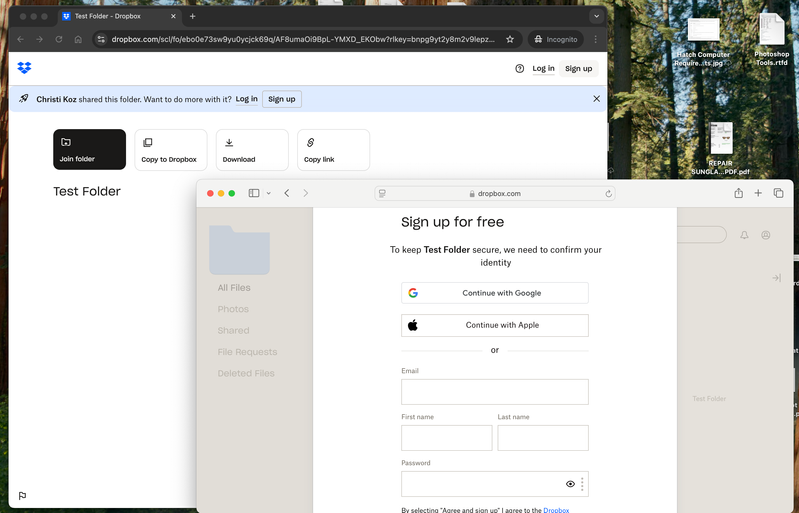Click the Join folder button

(89, 149)
